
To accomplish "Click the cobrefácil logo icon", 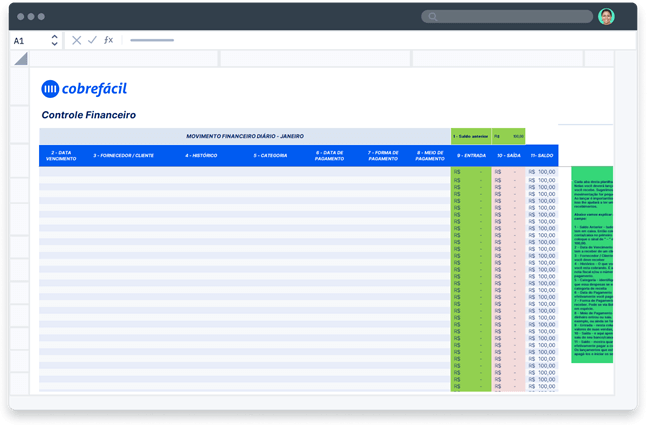I will pyautogui.click(x=50, y=89).
